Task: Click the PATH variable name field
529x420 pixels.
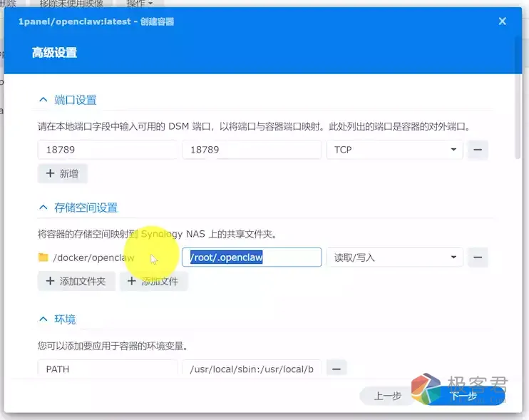Action: click(107, 369)
